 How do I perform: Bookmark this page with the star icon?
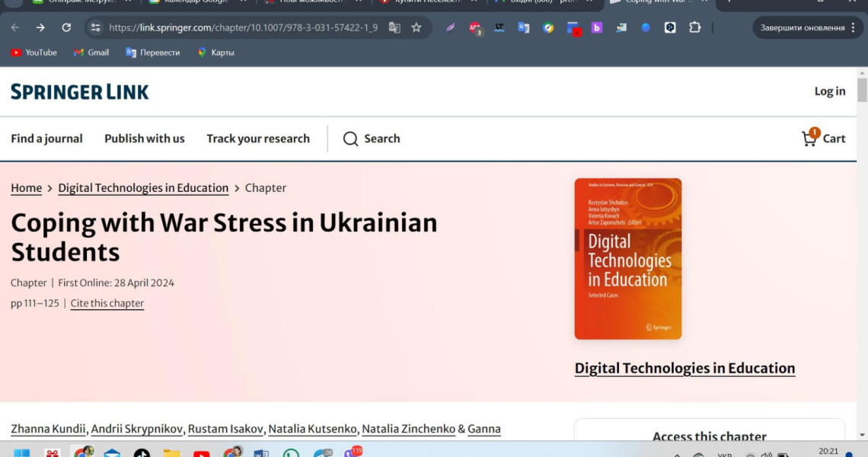coord(416,27)
